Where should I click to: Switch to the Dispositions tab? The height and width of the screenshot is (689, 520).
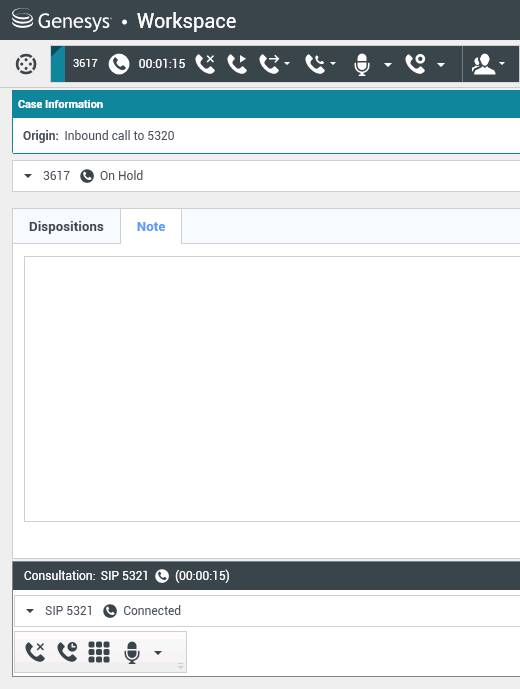click(66, 226)
